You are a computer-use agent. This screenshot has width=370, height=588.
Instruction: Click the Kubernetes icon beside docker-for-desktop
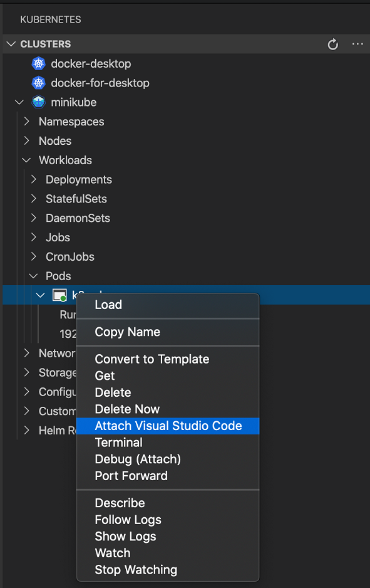pos(38,83)
